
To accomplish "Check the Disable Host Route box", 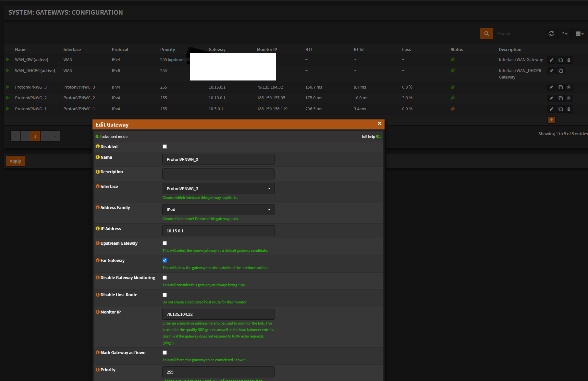I will coord(165,295).
